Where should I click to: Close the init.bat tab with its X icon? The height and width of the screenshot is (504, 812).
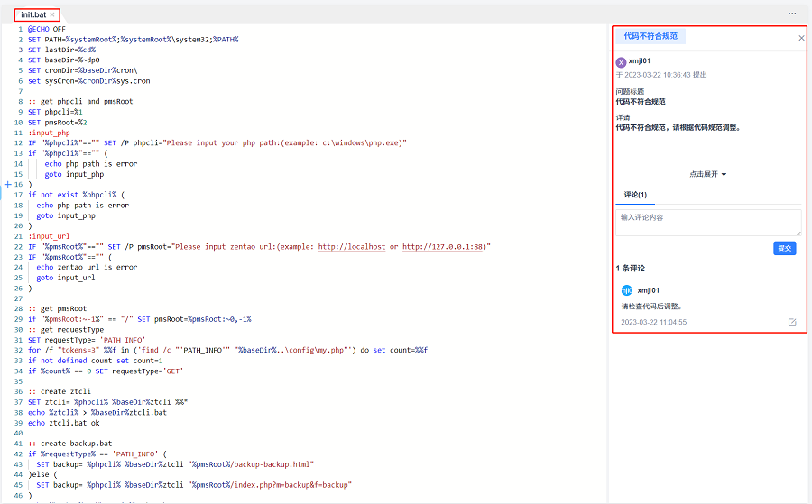point(52,14)
